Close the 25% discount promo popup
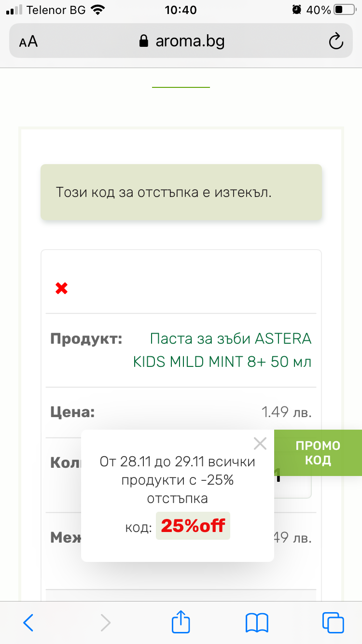Viewport: 362px width, 644px height. 260,443
